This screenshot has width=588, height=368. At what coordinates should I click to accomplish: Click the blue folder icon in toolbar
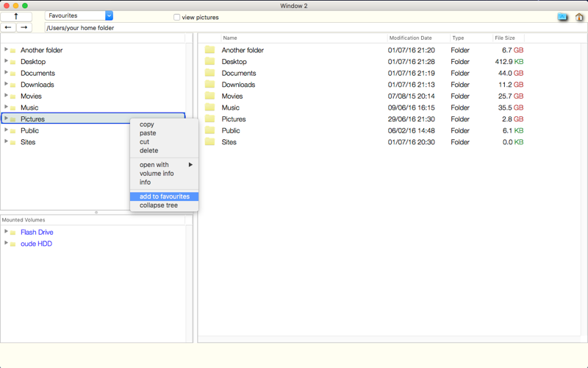[562, 17]
